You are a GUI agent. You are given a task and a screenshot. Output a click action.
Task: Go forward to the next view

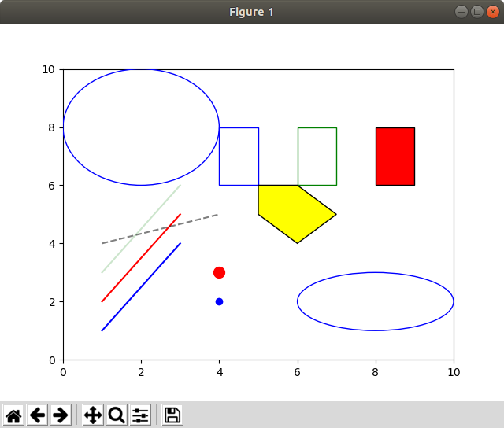tap(61, 415)
